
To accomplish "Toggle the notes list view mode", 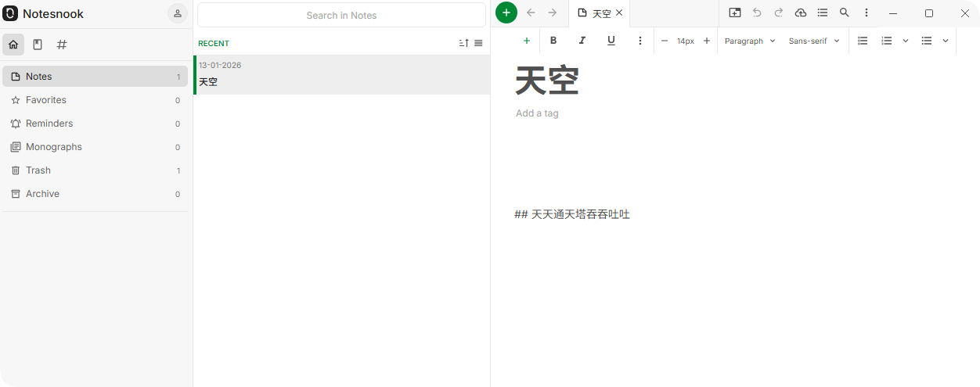I will [x=478, y=44].
